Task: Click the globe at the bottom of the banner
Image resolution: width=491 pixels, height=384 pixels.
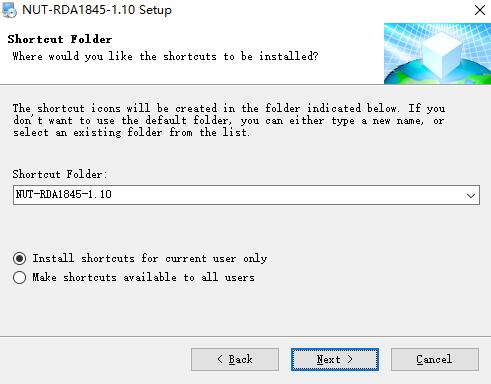Action: [x=437, y=74]
